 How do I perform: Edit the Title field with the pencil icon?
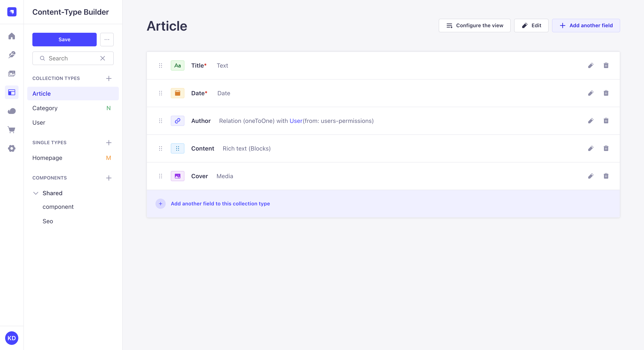click(591, 65)
